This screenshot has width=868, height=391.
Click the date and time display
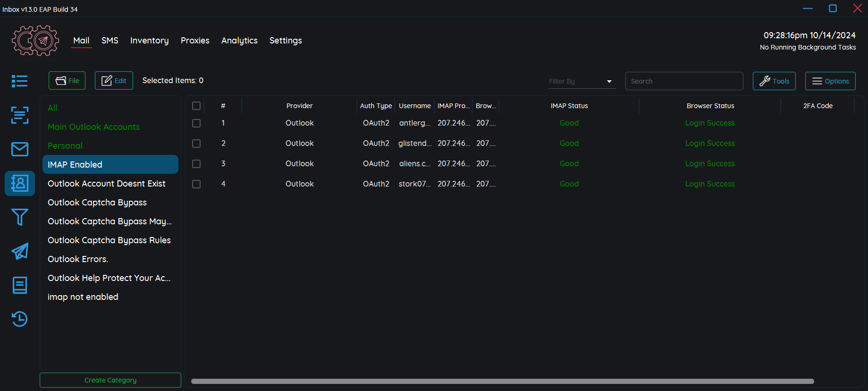pos(809,35)
